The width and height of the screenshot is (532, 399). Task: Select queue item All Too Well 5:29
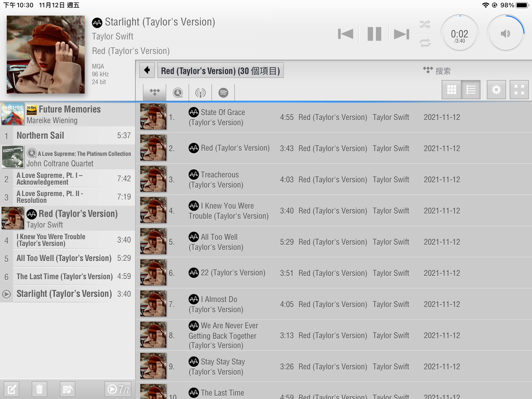[68, 258]
